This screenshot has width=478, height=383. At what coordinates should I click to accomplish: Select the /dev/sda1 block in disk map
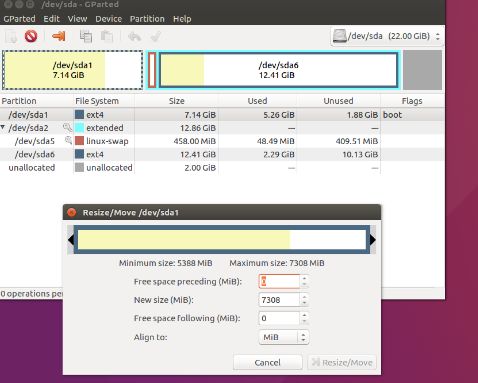pos(73,70)
